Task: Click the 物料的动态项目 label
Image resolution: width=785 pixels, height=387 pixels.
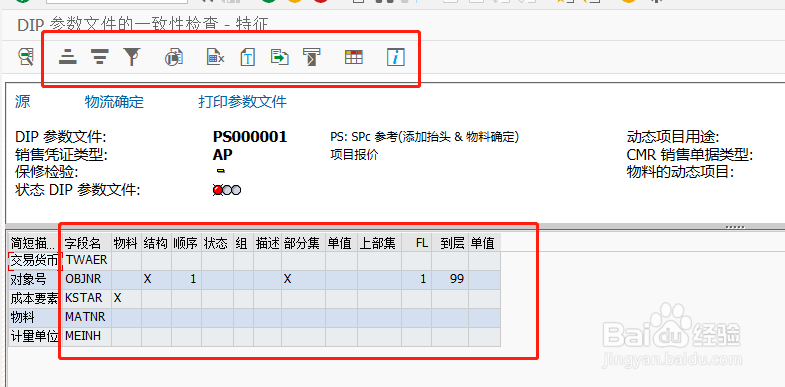Action: pos(680,173)
